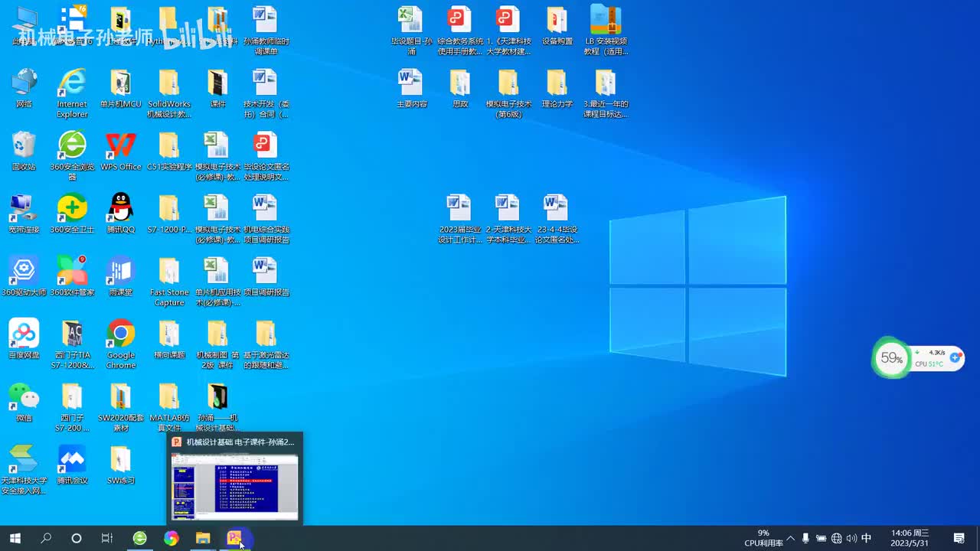Select the 项目调研报告 Word document
The height and width of the screenshot is (551, 980).
266,277
